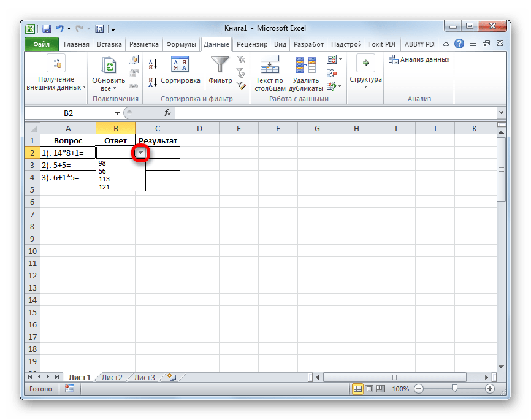The image size is (531, 420).
Task: Open the Вид ribbon tab
Action: click(280, 44)
